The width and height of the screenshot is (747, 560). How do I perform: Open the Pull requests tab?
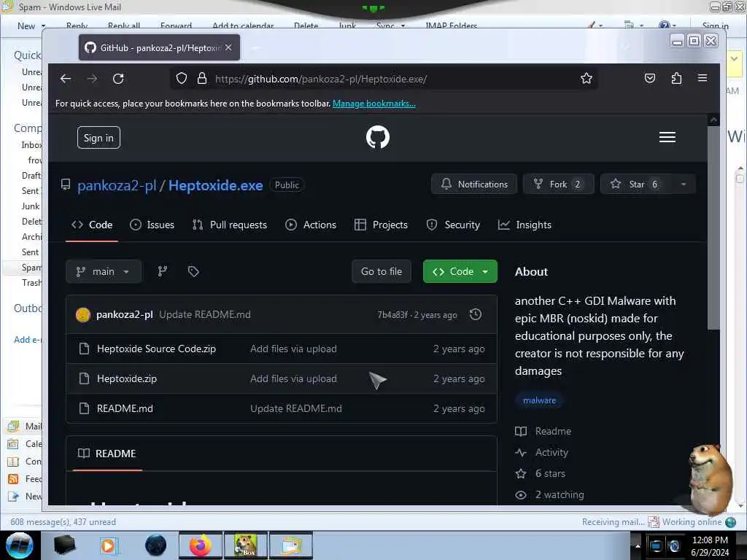(x=230, y=225)
